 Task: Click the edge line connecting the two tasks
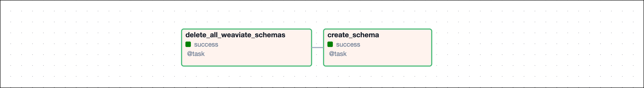click(x=317, y=48)
